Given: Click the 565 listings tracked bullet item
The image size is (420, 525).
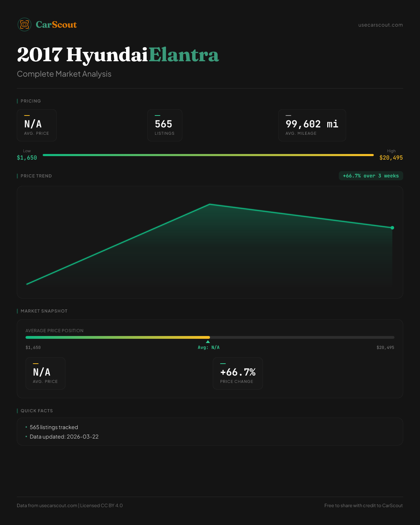Looking at the screenshot, I should click(x=54, y=427).
